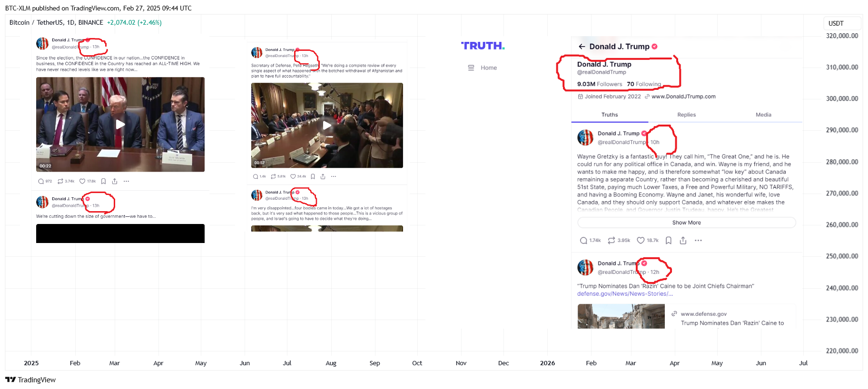
Task: Open more options on Wayne Gretzky post
Action: [698, 241]
